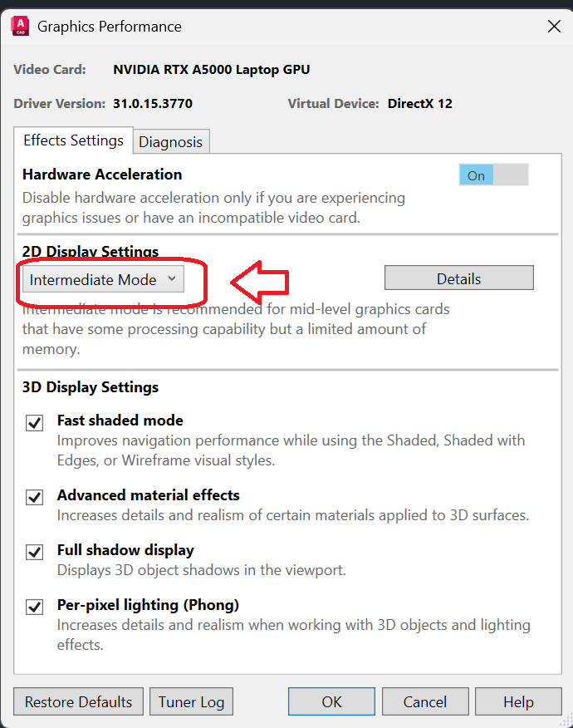Click the AutoCAD logo icon
The height and width of the screenshot is (728, 573).
(21, 26)
